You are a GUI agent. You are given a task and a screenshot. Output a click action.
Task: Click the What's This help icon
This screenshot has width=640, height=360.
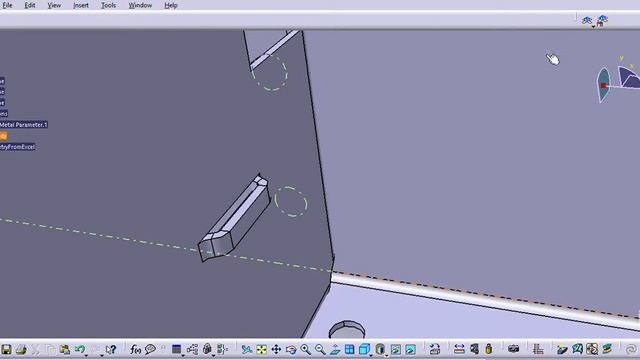pyautogui.click(x=111, y=349)
